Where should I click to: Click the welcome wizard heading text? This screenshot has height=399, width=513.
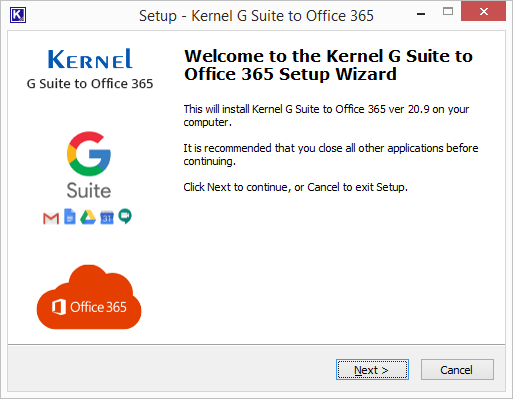[328, 65]
